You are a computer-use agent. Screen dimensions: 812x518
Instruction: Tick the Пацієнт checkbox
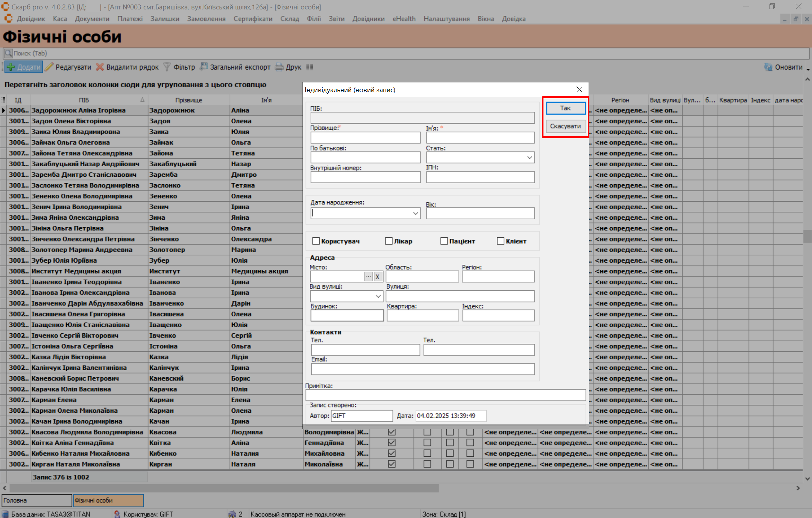pyautogui.click(x=444, y=241)
